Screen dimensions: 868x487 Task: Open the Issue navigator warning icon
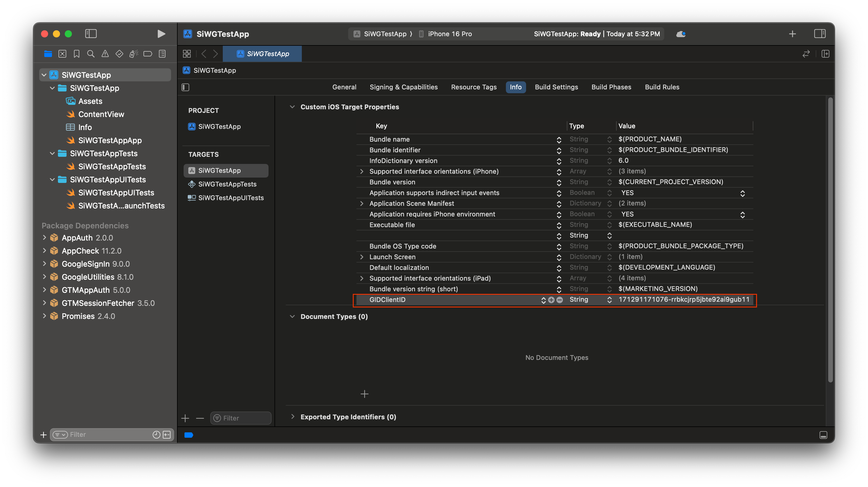[x=105, y=54]
